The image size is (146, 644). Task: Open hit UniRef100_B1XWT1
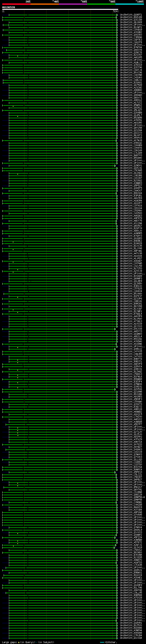click(x=131, y=27)
